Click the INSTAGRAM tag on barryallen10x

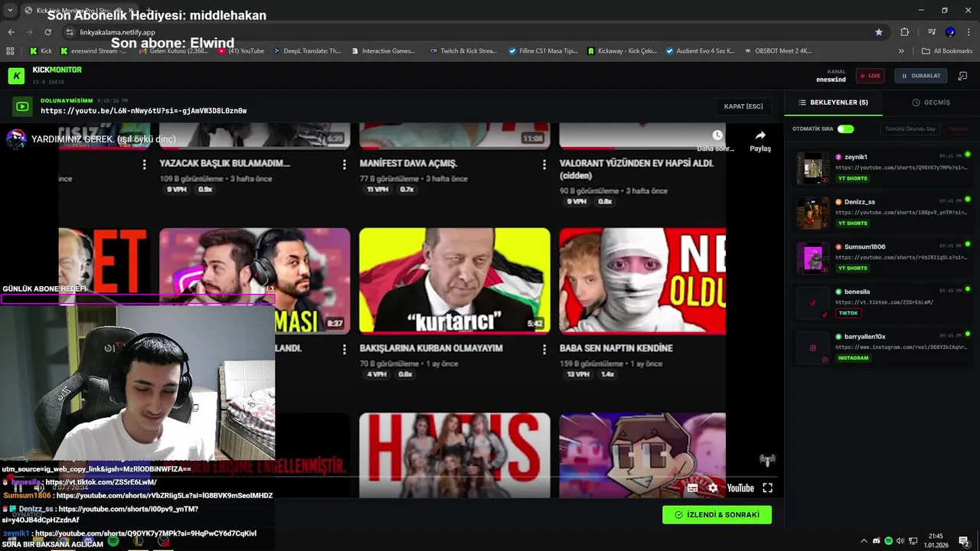853,358
